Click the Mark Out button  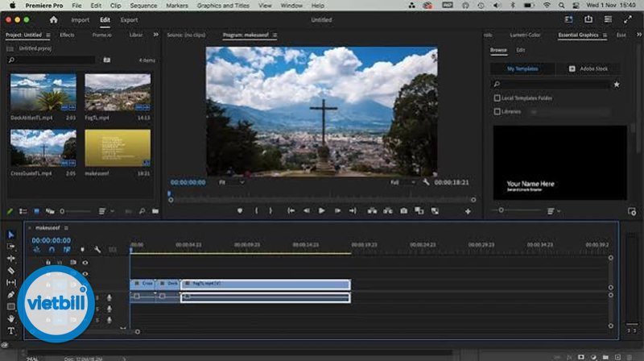tap(270, 211)
